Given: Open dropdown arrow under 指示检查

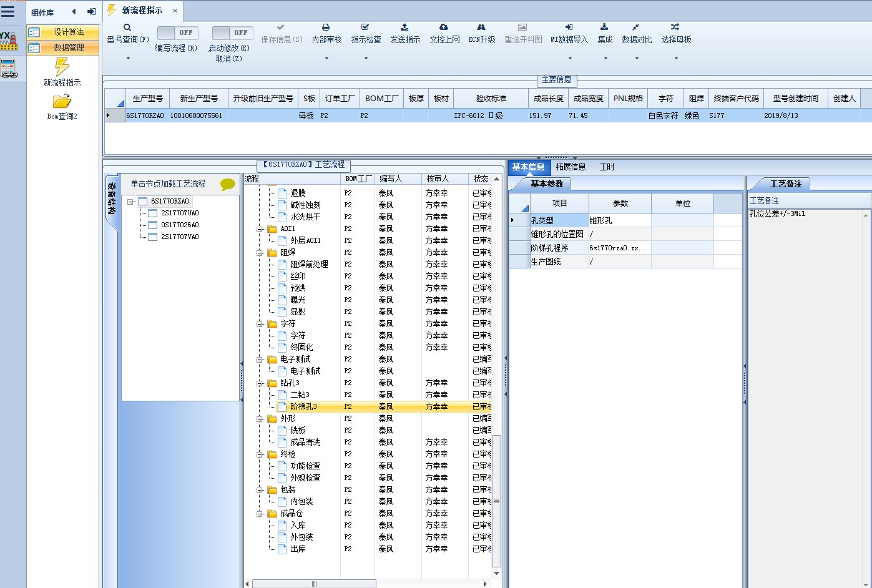Looking at the screenshot, I should (366, 59).
